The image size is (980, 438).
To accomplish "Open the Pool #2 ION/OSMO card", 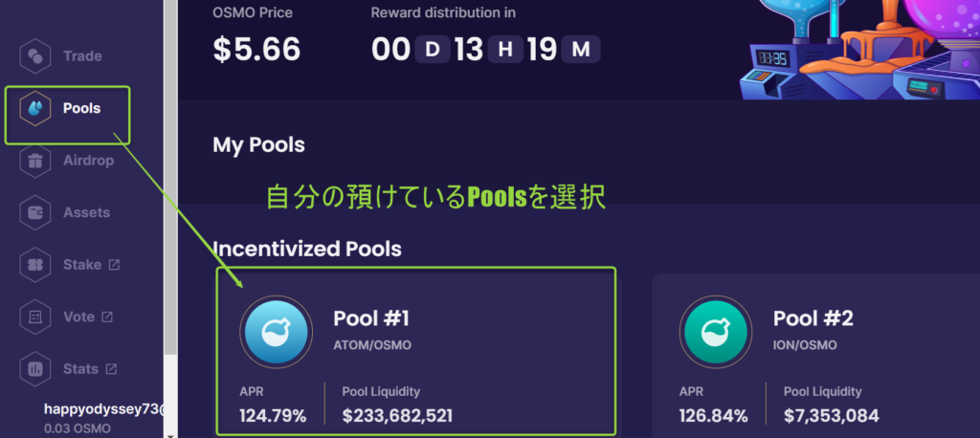I will pyautogui.click(x=816, y=355).
